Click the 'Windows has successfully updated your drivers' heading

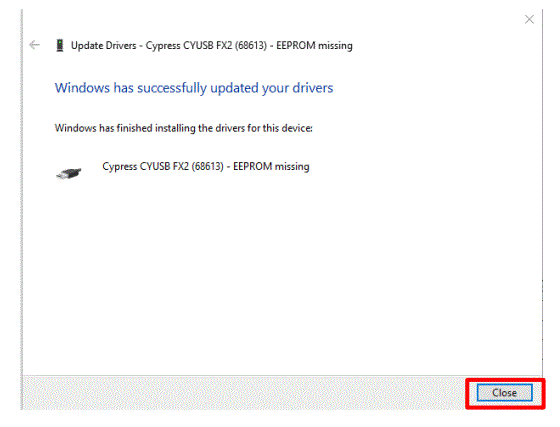coord(194,88)
